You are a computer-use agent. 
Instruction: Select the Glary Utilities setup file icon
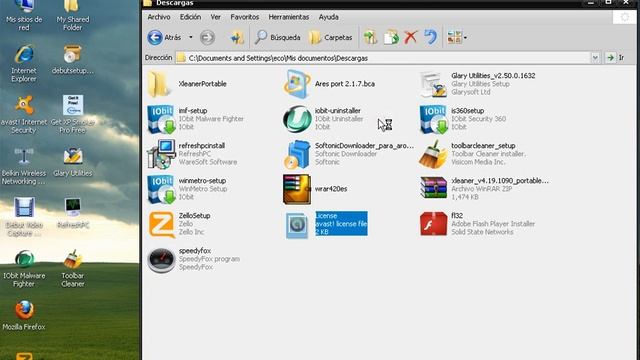(x=433, y=84)
